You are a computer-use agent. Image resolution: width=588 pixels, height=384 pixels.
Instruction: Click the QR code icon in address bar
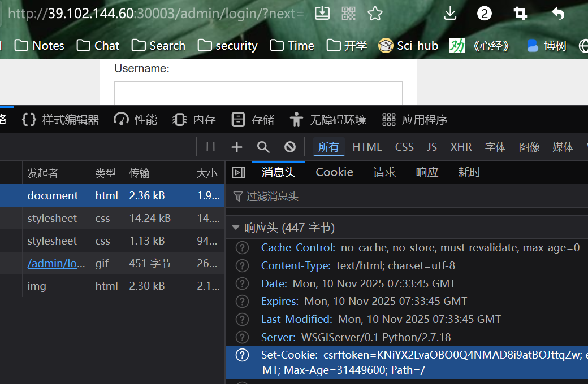pyautogui.click(x=349, y=14)
